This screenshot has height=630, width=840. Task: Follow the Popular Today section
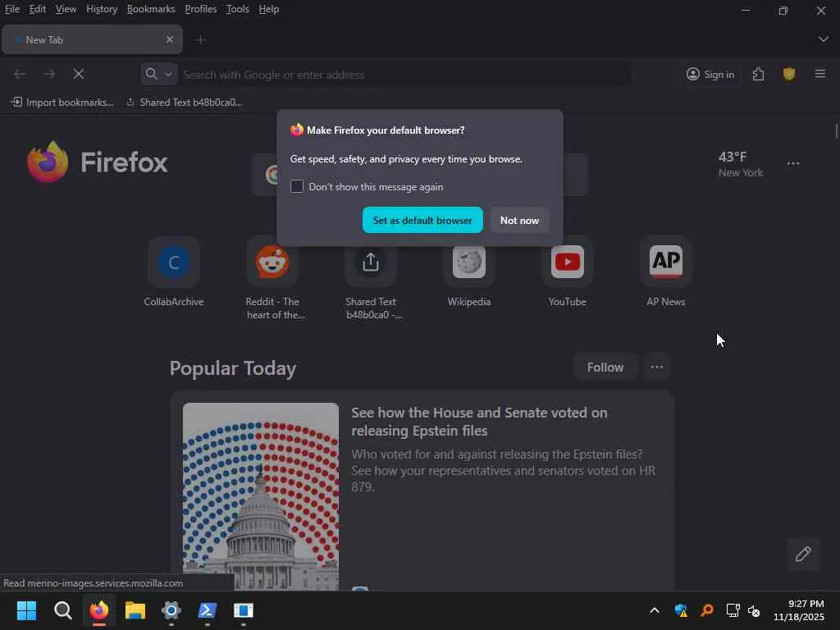(x=605, y=367)
